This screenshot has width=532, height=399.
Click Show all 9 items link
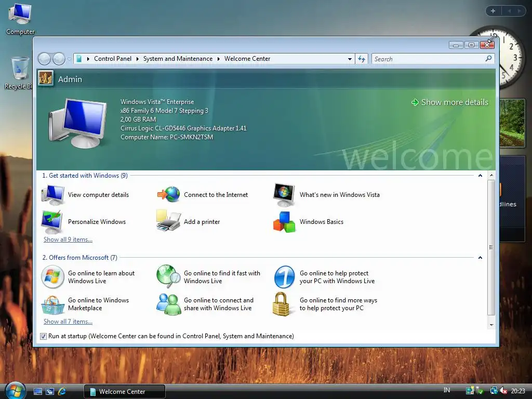point(68,239)
